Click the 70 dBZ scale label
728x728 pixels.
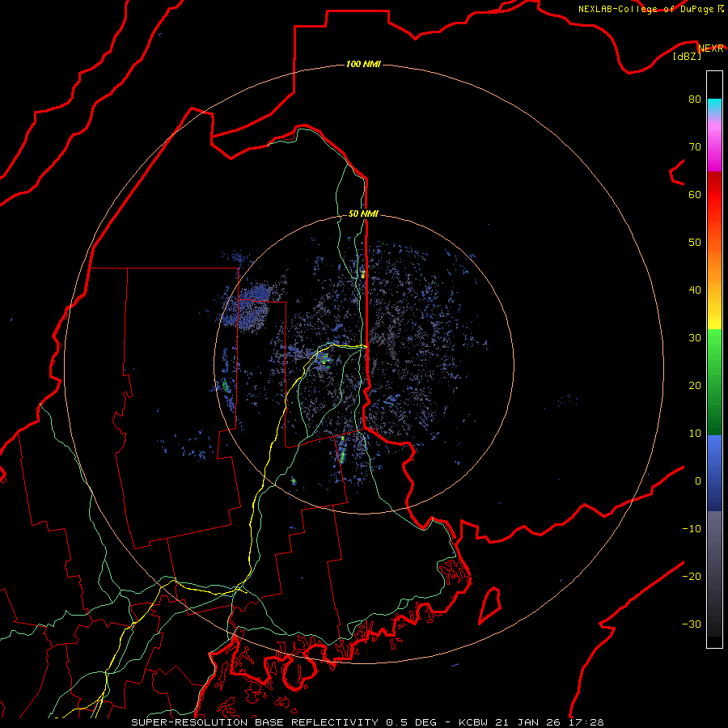695,146
